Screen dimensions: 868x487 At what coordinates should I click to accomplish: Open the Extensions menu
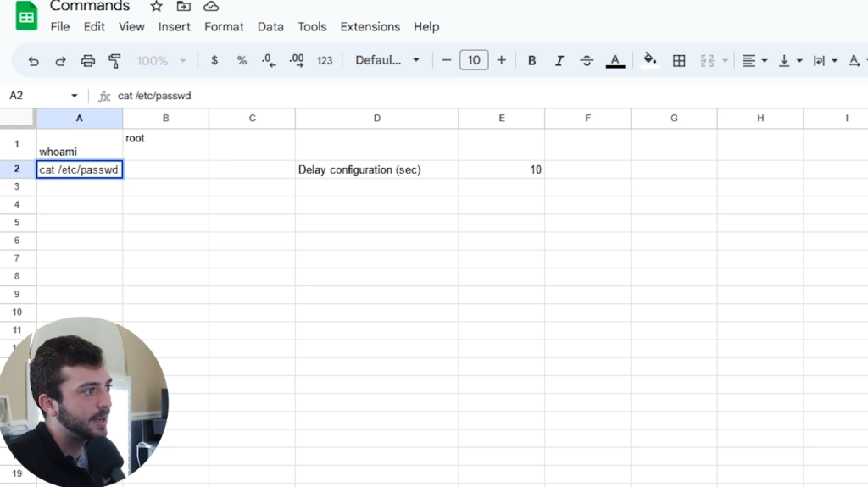(370, 26)
